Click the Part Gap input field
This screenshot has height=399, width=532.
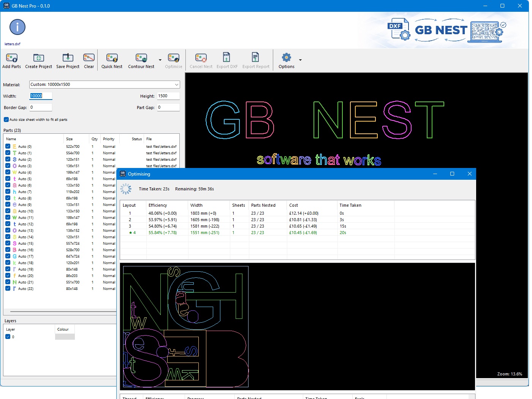(168, 107)
